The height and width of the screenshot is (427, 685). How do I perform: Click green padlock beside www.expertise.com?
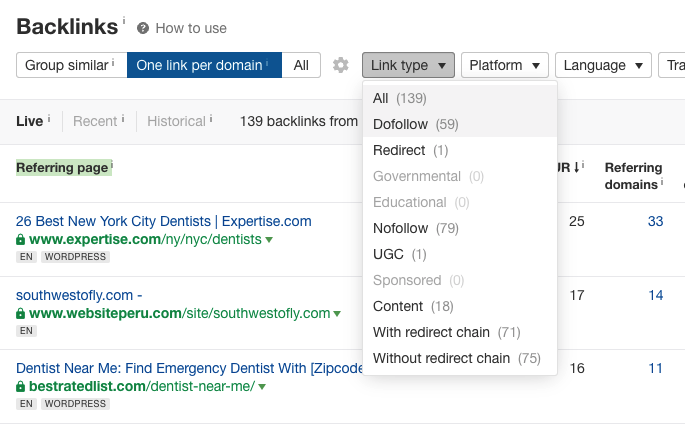tap(20, 240)
